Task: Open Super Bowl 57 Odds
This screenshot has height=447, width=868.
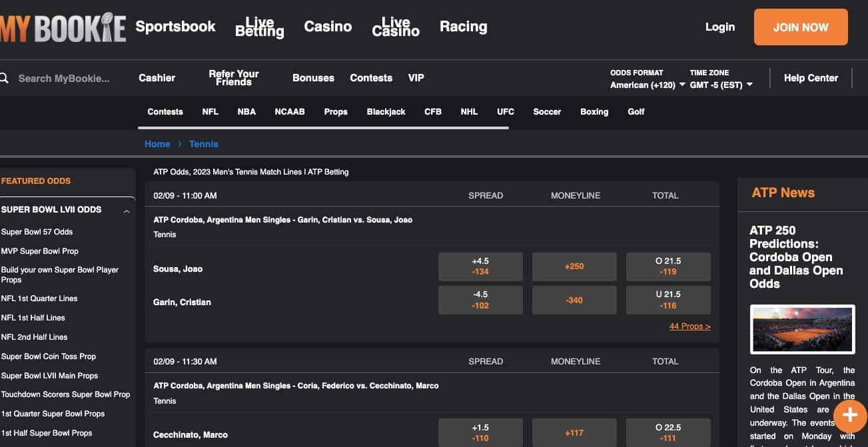Action: click(37, 232)
